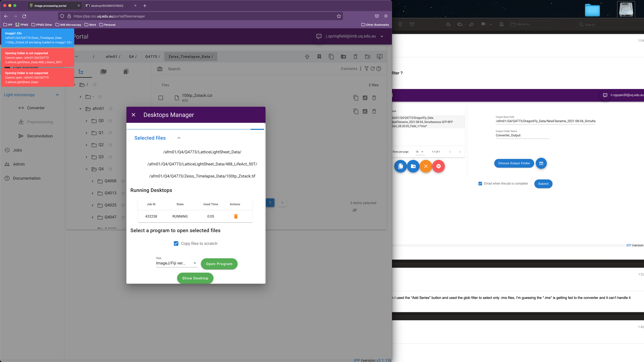Click the rename icon for 100tp_Zstack.czi
The image size is (644, 362).
(x=365, y=98)
